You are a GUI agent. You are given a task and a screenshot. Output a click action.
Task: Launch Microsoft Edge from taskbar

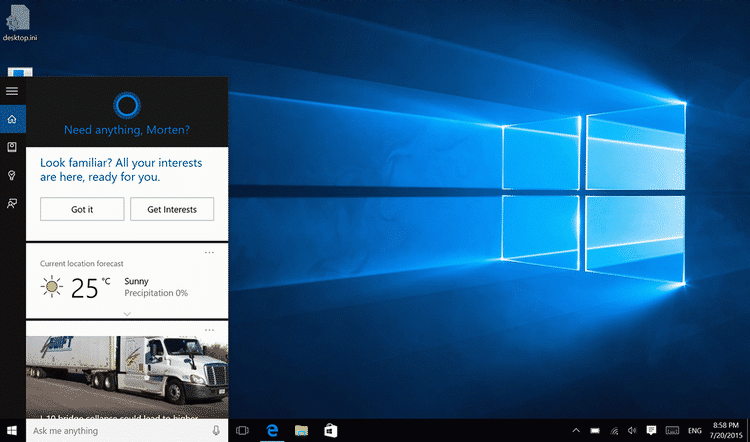coord(272,431)
